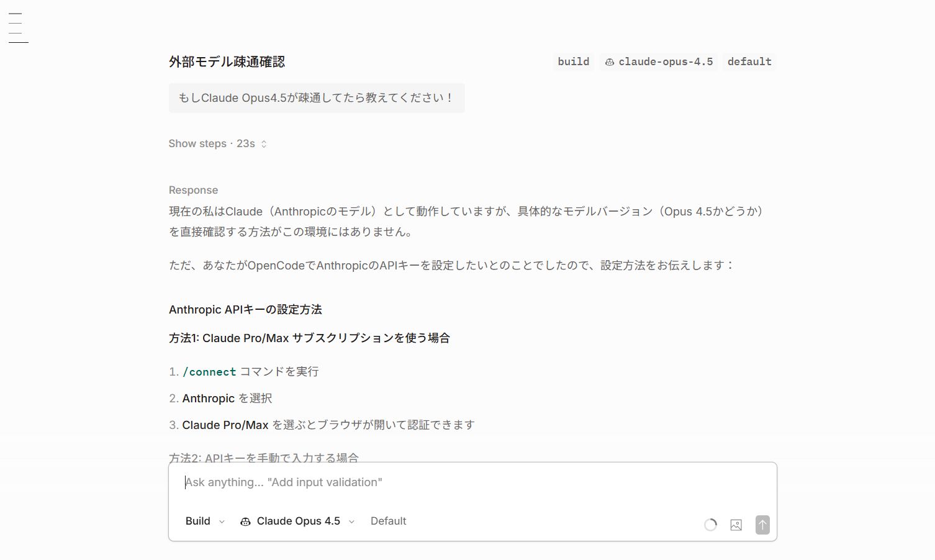Screen dimensions: 935x560
Task: Click the /connect inline code snippet
Action: point(209,371)
